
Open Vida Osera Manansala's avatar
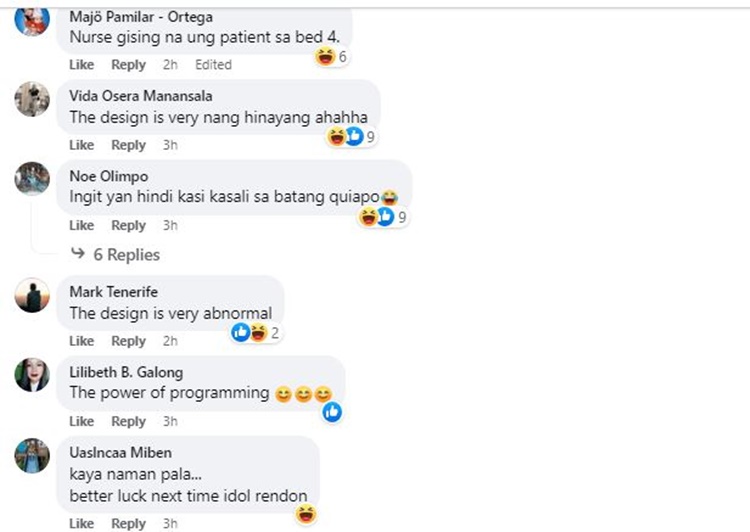coord(32,100)
